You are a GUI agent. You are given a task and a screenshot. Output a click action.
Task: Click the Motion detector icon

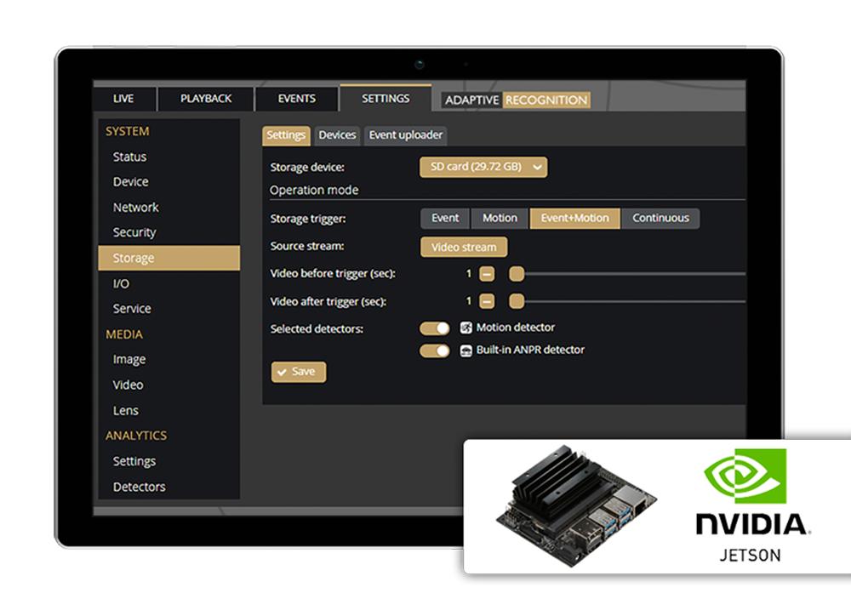(x=466, y=328)
